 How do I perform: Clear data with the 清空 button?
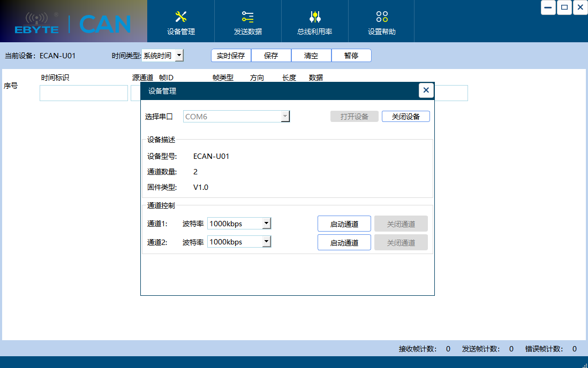tap(311, 55)
